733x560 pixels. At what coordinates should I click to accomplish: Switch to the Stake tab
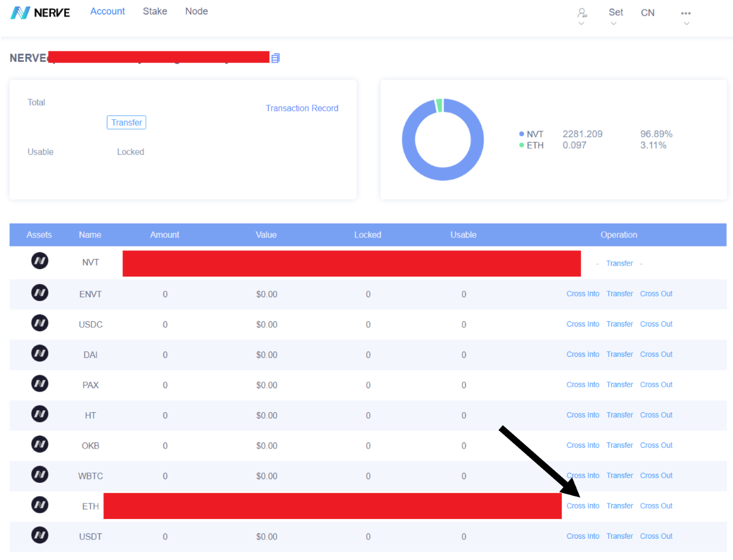point(155,11)
